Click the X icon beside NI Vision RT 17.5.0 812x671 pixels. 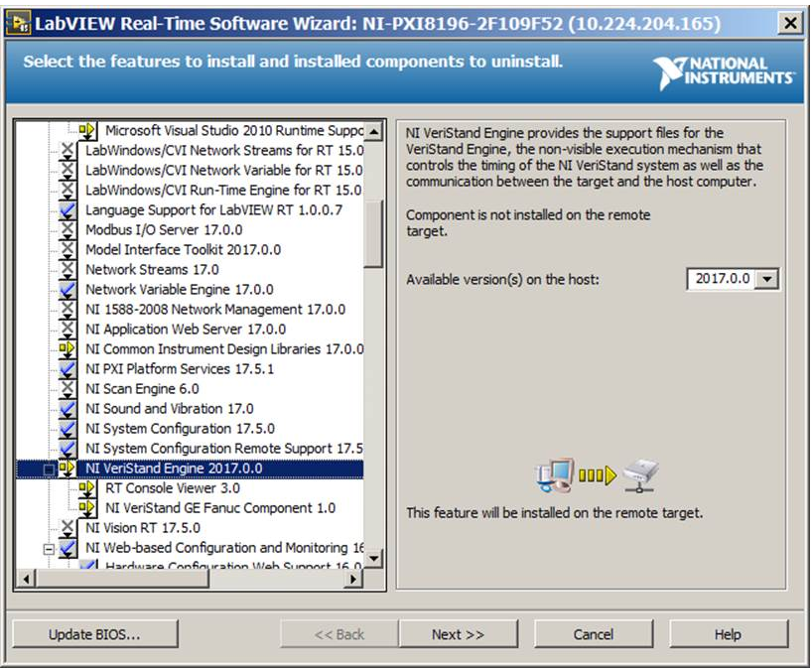click(x=68, y=528)
